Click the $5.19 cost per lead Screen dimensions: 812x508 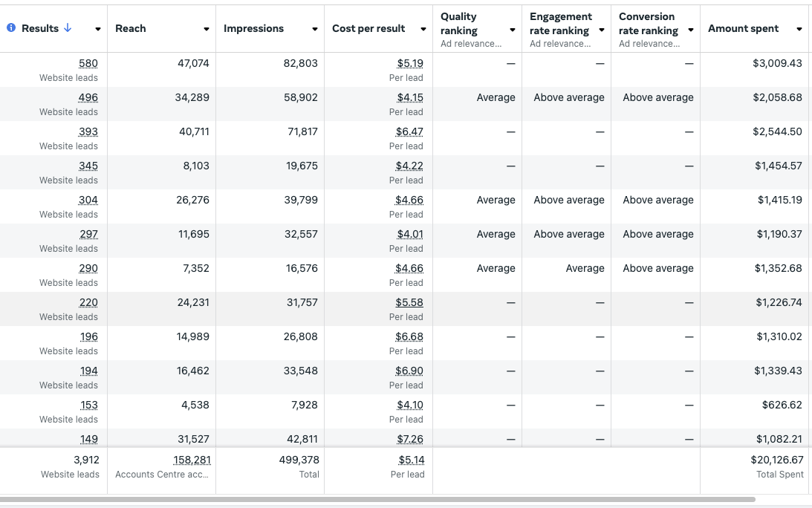pyautogui.click(x=410, y=63)
